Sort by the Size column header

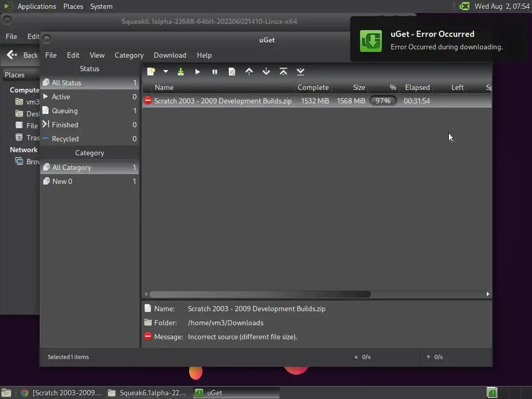point(350,87)
